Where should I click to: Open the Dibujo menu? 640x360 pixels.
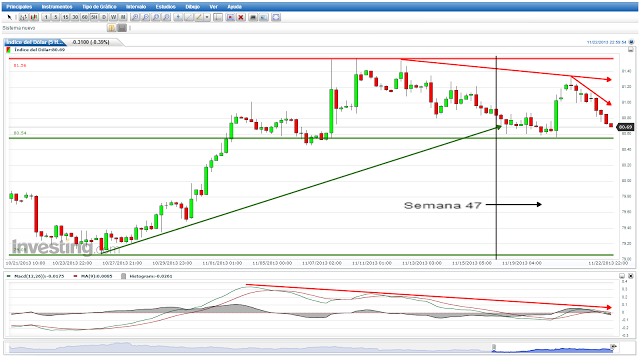[193, 7]
